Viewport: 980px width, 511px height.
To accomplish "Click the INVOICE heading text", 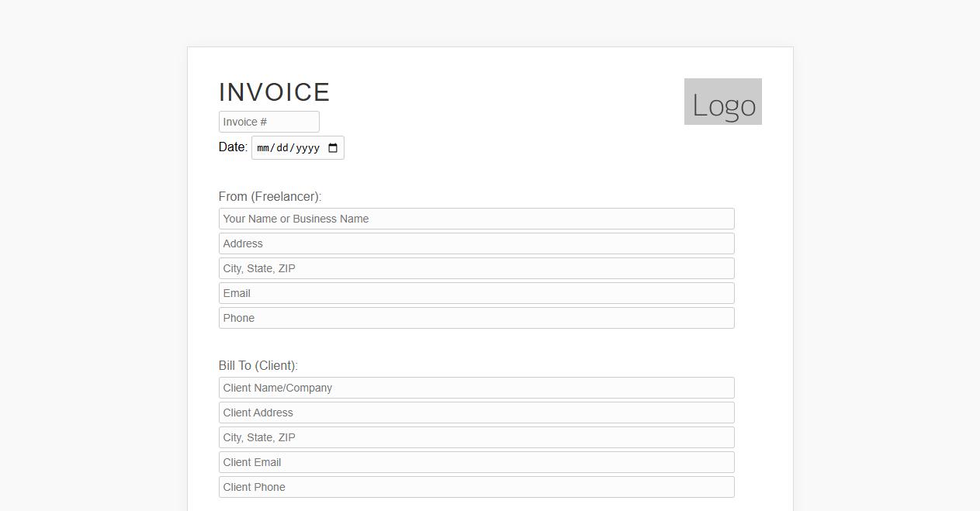I will point(275,91).
